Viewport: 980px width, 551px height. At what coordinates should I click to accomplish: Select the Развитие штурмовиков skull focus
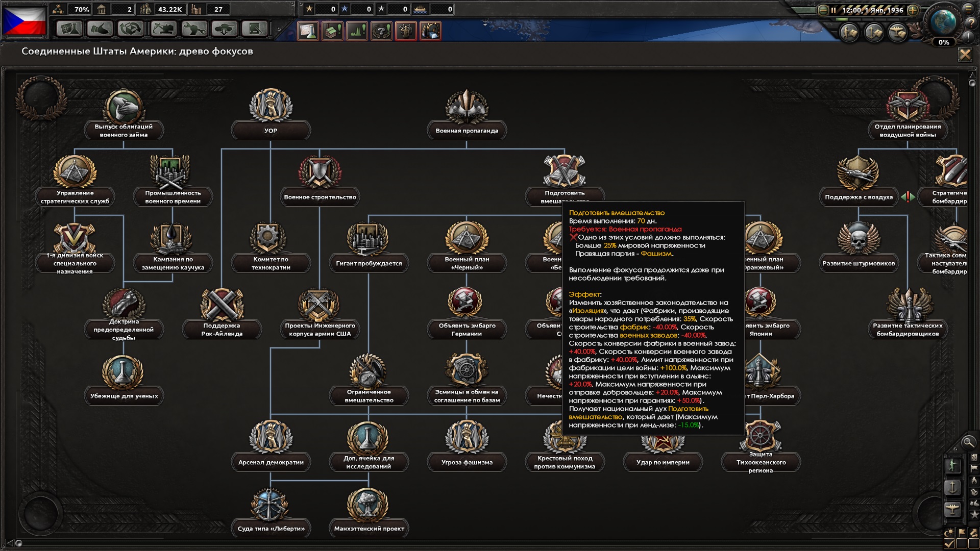pos(859,247)
